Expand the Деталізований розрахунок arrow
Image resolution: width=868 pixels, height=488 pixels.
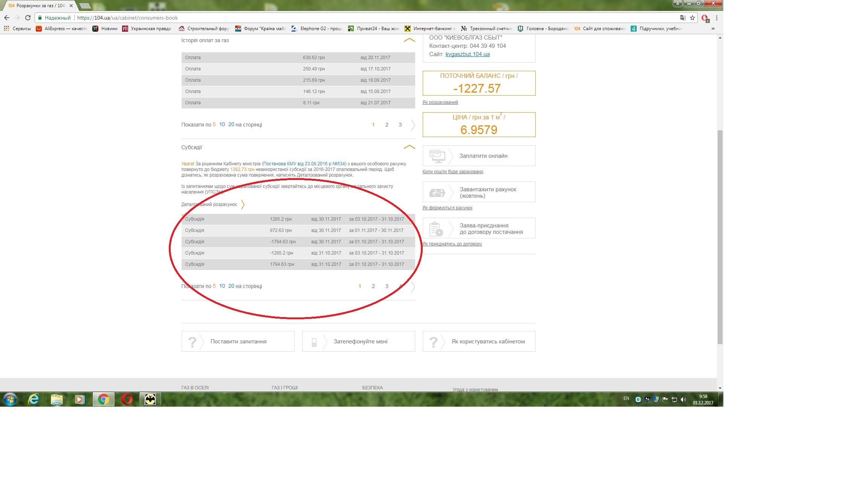pos(243,204)
